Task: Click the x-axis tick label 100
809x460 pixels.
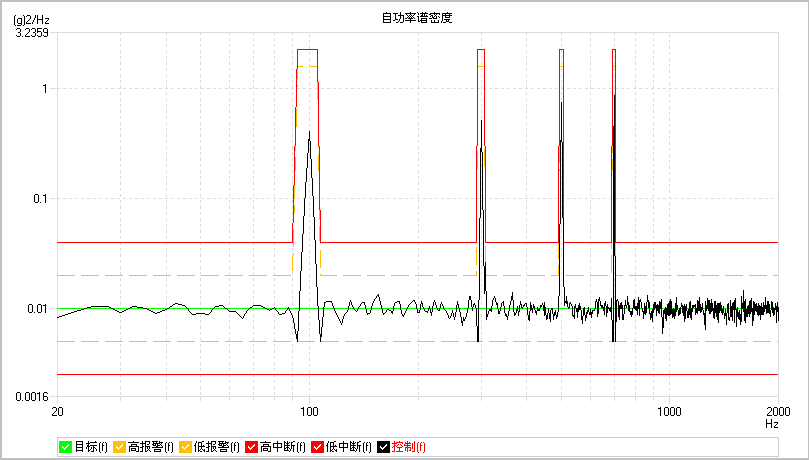Action: 310,412
